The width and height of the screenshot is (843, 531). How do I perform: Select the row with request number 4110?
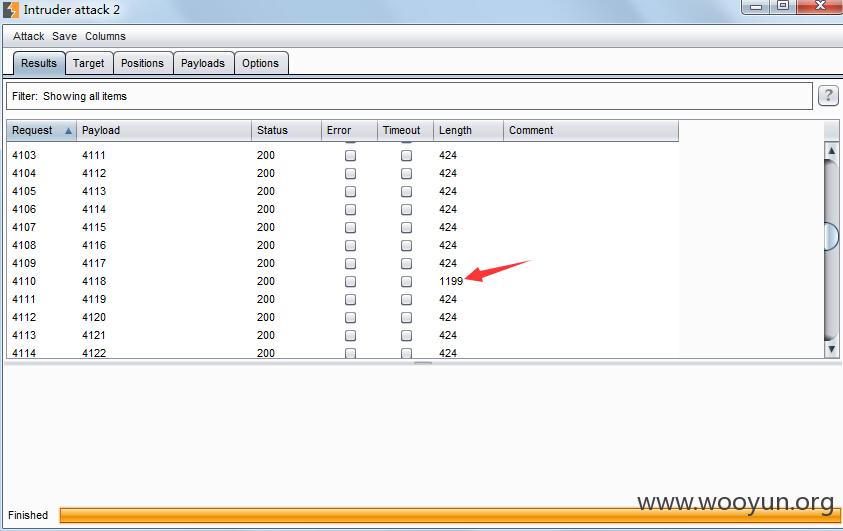click(x=342, y=281)
